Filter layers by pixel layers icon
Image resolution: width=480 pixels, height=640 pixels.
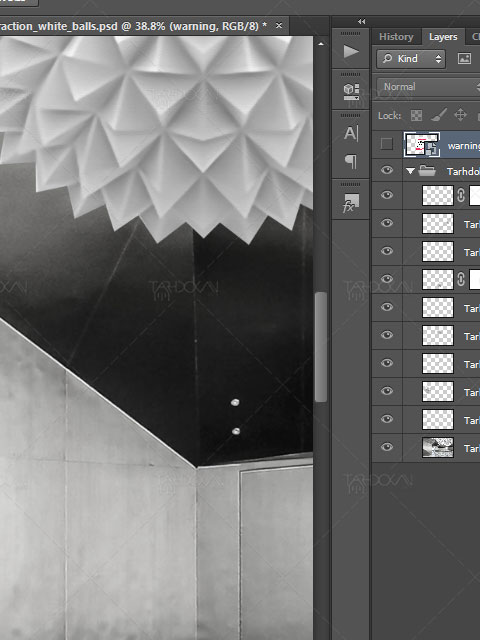pos(464,59)
